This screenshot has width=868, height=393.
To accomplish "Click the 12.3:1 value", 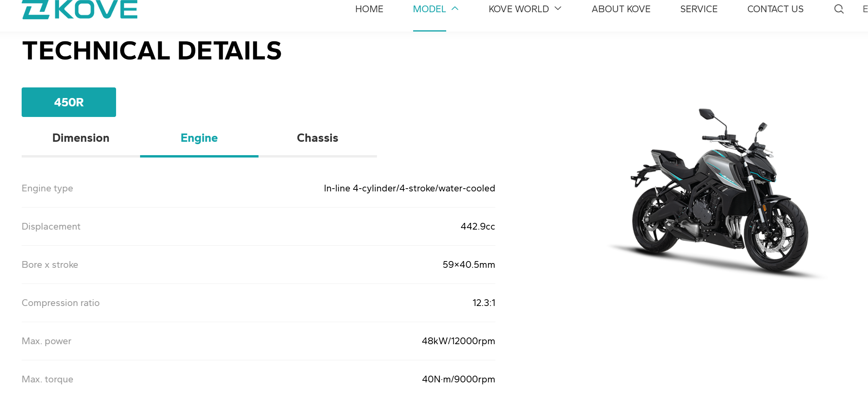I will tap(484, 303).
